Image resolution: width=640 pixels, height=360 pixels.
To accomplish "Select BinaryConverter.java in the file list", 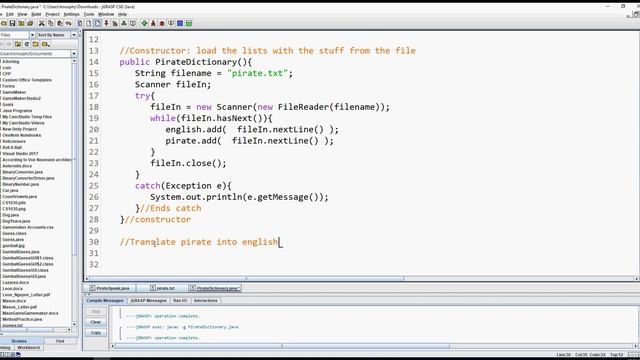I will tap(22, 172).
